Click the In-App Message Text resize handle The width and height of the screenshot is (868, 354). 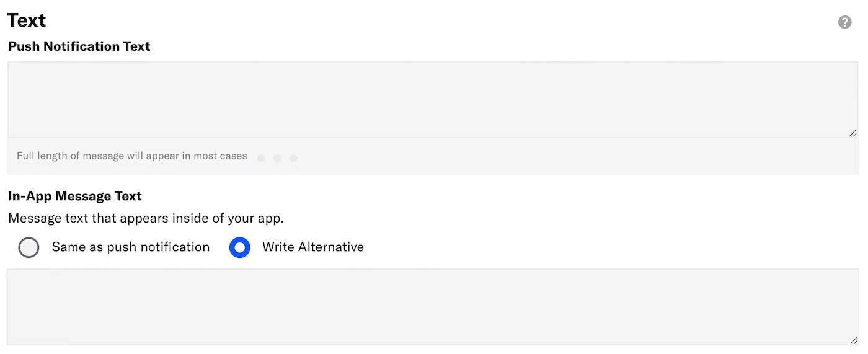853,340
